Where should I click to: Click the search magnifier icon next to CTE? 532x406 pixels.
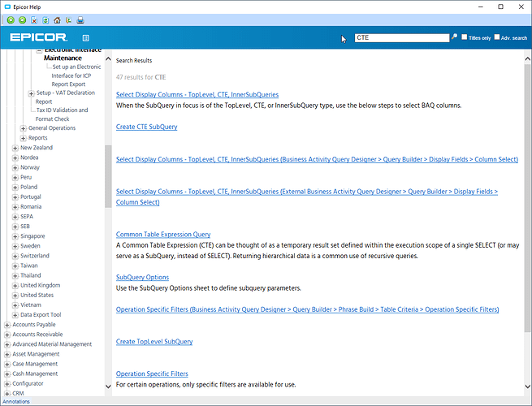(x=454, y=37)
